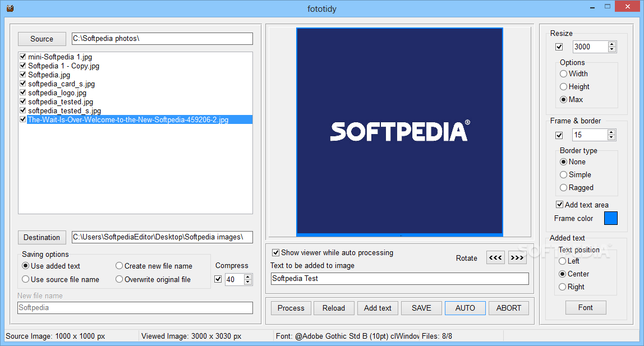Pick the blue Frame color swatch
644x346 pixels.
(610, 218)
